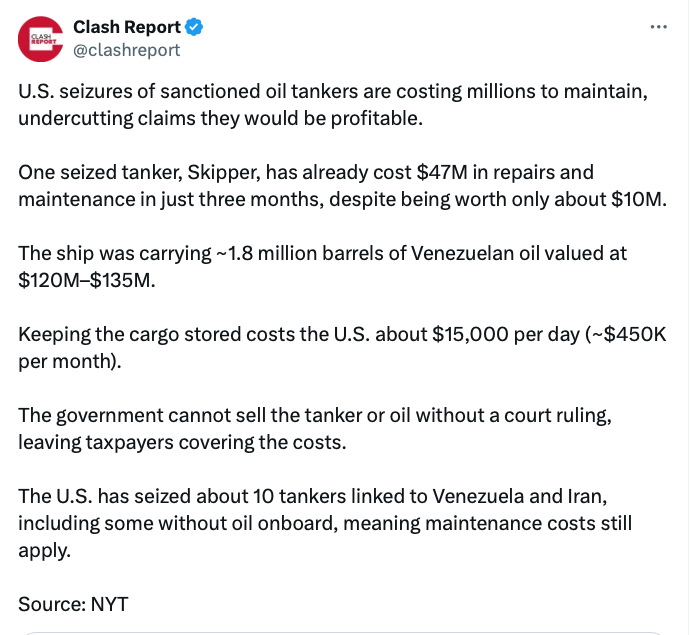Click the paragraph starting 'The ship was carrying'
Viewport: 690px width, 635px height.
323,266
